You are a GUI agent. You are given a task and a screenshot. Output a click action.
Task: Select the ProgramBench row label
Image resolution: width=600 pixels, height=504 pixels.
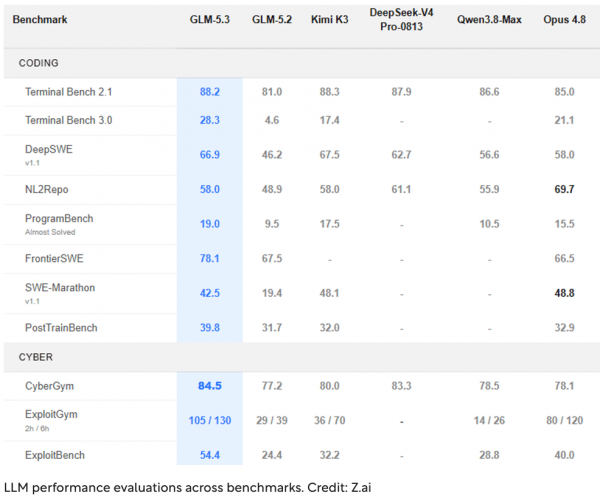[x=59, y=219]
